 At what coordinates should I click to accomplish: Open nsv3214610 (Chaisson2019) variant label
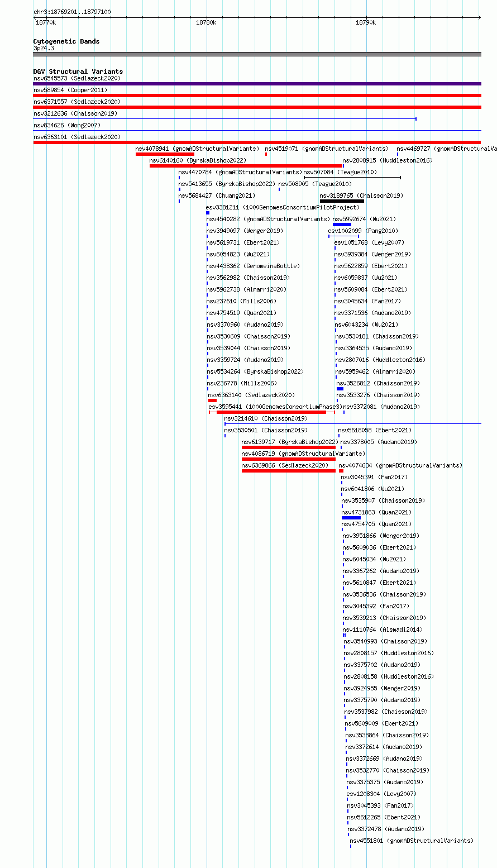tap(266, 418)
